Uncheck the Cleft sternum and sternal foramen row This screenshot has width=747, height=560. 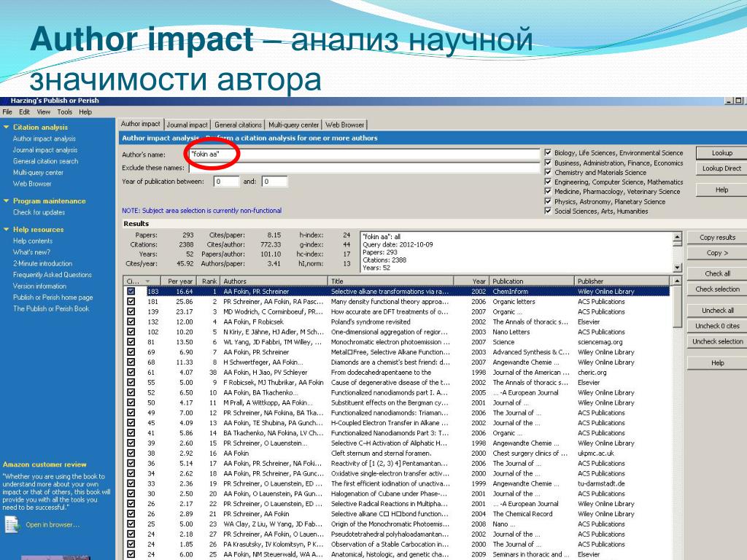coord(131,453)
